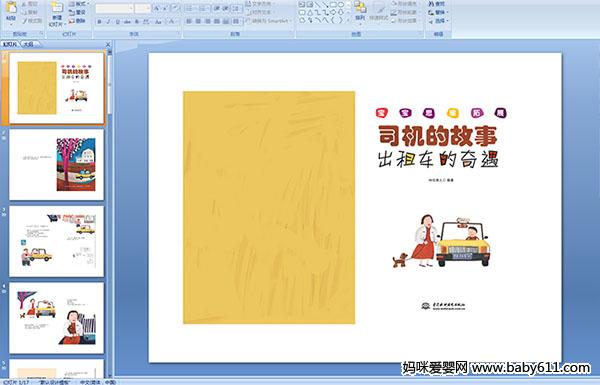600x385 pixels.
Task: Pick the oval shape from shapes gallery
Action: (x=341, y=5)
